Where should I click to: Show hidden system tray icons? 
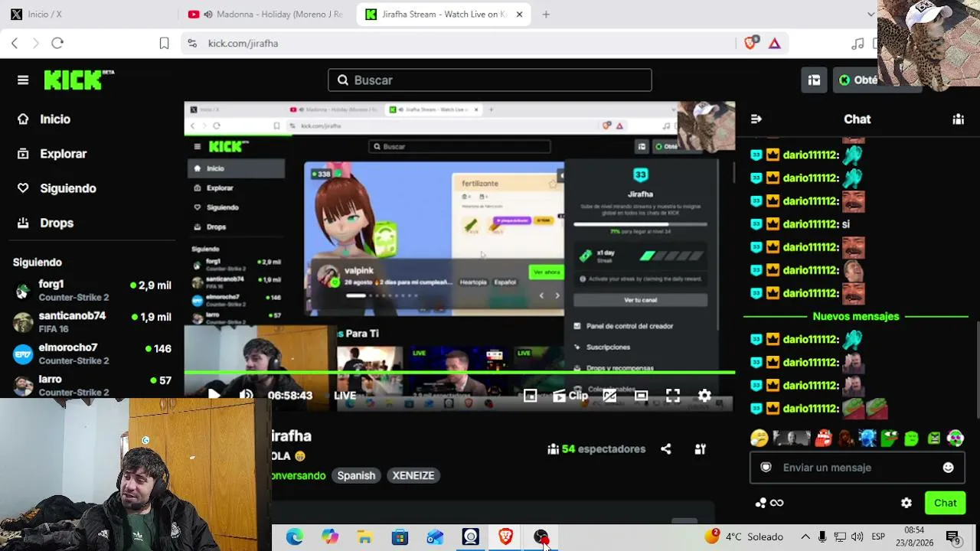click(805, 536)
